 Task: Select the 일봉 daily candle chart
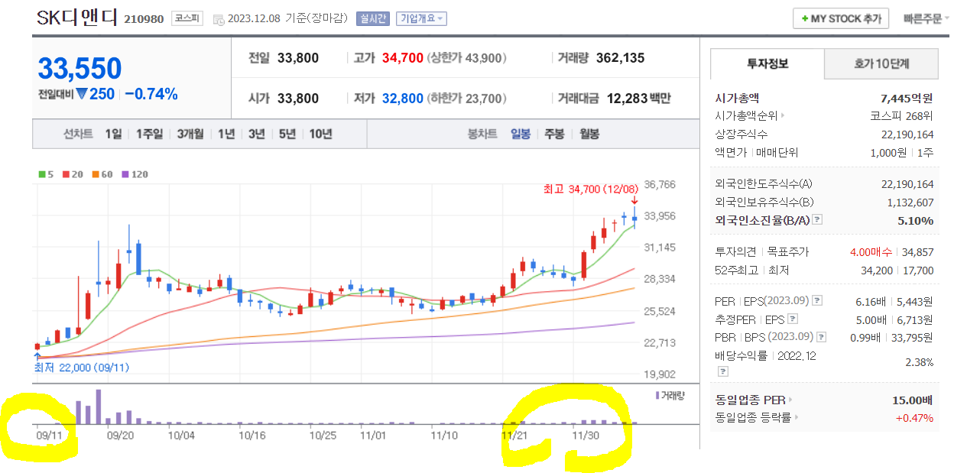(521, 134)
